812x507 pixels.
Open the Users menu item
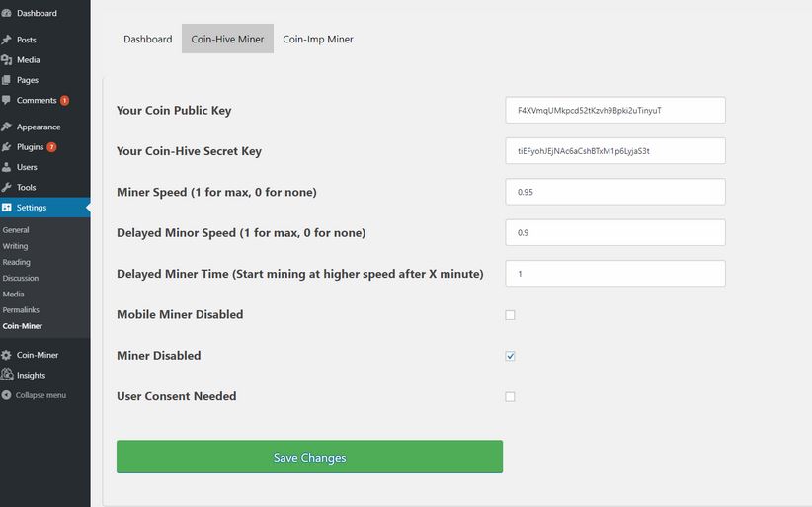coord(27,167)
